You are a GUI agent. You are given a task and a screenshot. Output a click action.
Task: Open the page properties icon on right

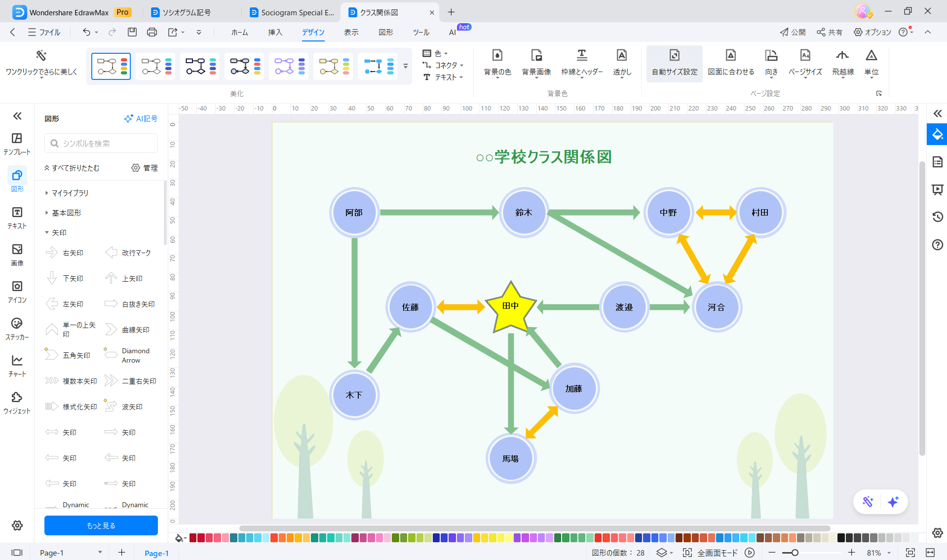pyautogui.click(x=937, y=162)
